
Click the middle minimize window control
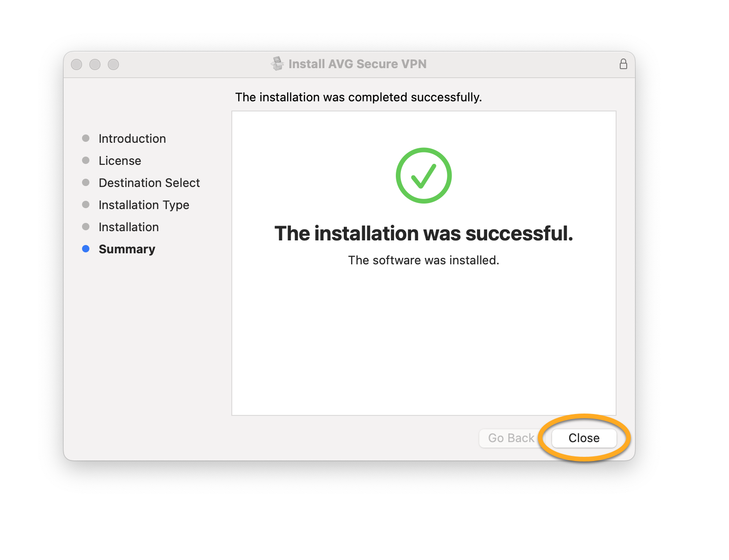point(95,64)
